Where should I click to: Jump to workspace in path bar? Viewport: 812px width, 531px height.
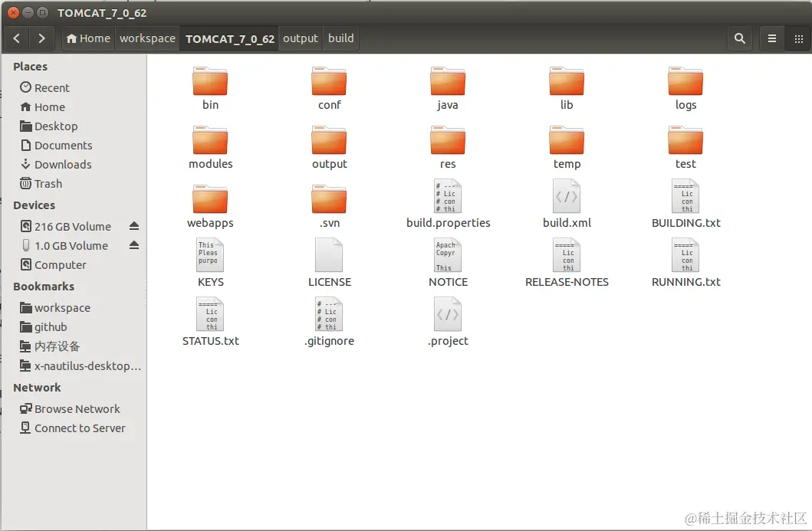pyautogui.click(x=147, y=38)
